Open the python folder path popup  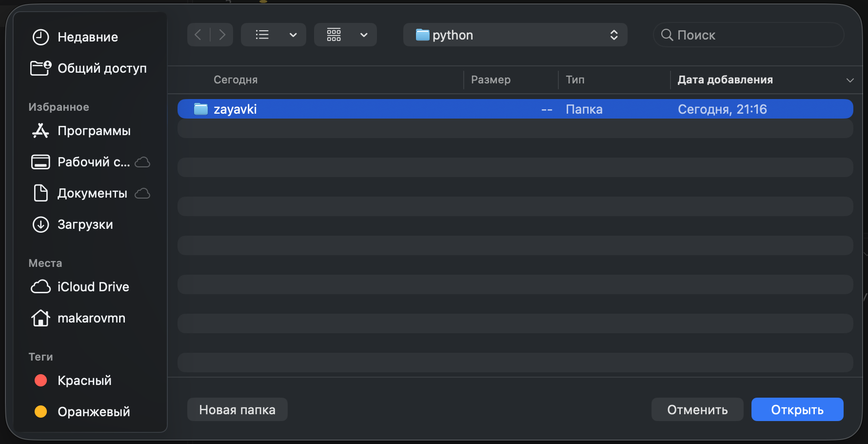click(515, 35)
